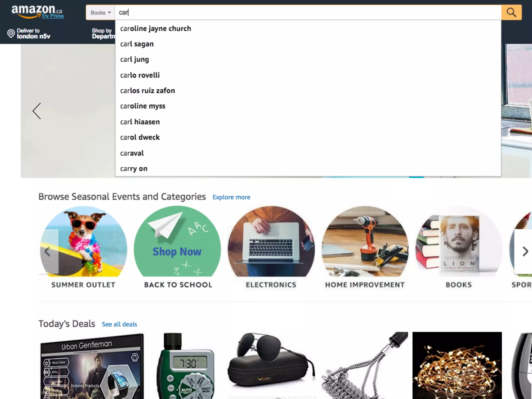The height and width of the screenshot is (399, 532).
Task: Go to previous hero banner slide
Action: pyautogui.click(x=37, y=111)
